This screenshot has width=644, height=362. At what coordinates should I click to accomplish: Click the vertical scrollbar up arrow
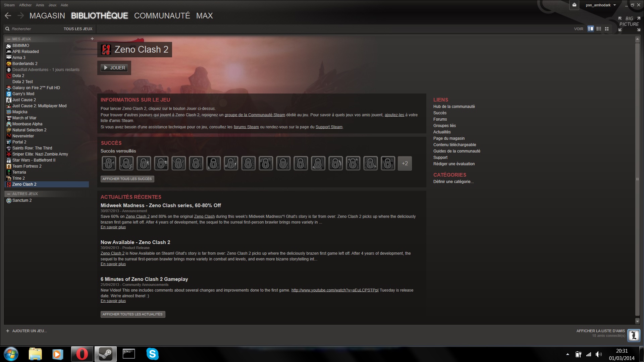tap(638, 39)
